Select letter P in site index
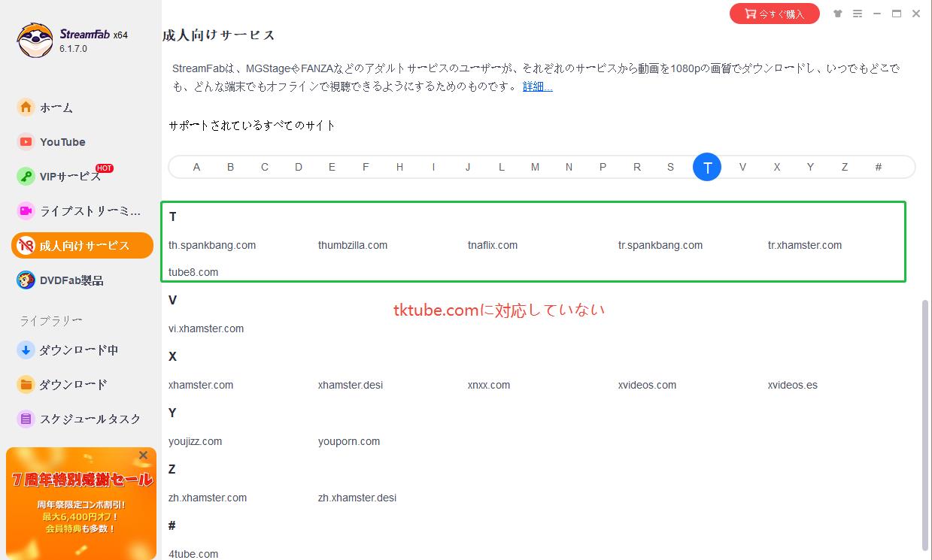 603,167
